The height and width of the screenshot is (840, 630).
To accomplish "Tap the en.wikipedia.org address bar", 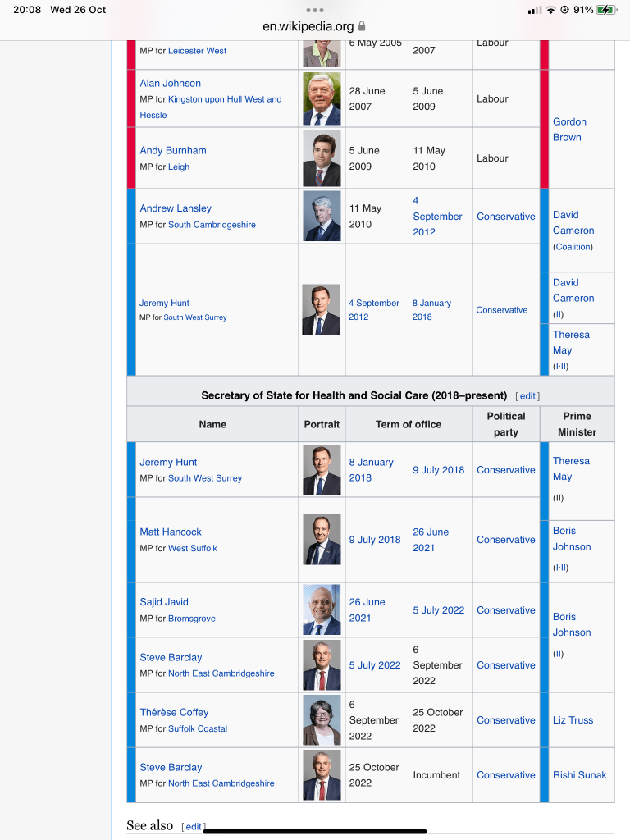I will coord(308,26).
